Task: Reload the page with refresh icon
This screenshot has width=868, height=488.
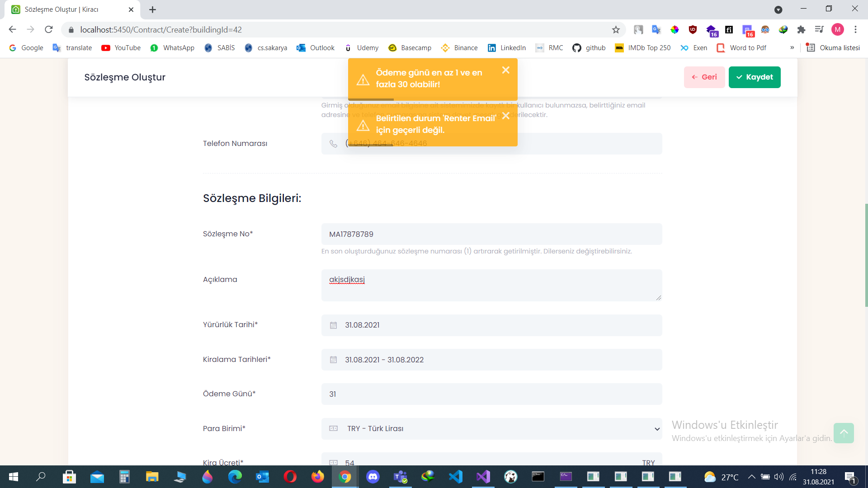Action: (x=49, y=30)
